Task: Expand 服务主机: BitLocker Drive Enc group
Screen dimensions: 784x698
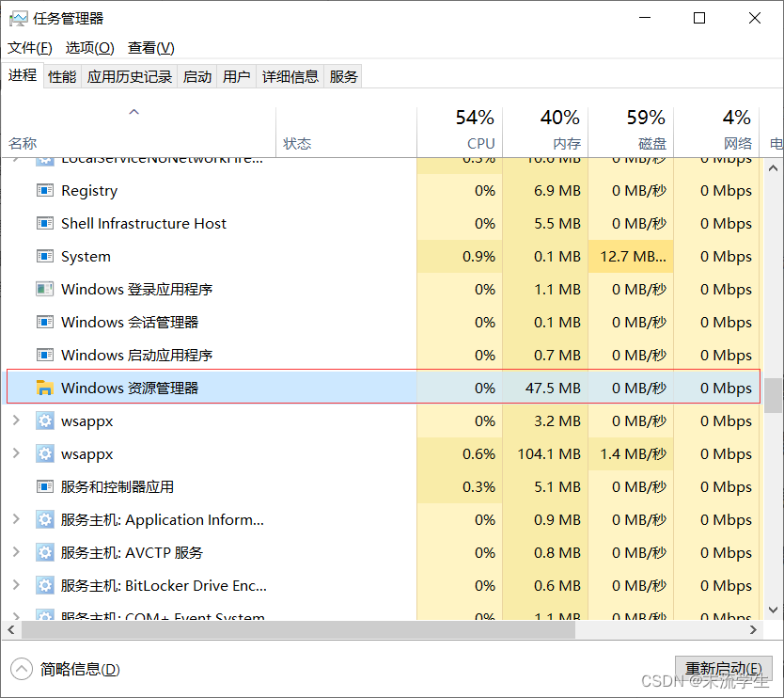Action: (x=16, y=585)
